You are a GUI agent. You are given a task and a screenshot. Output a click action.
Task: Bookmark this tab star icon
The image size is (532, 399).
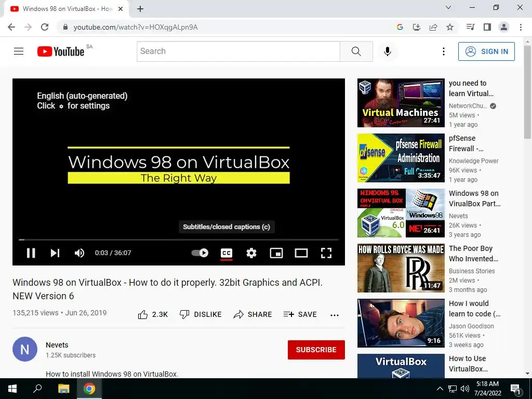(450, 27)
